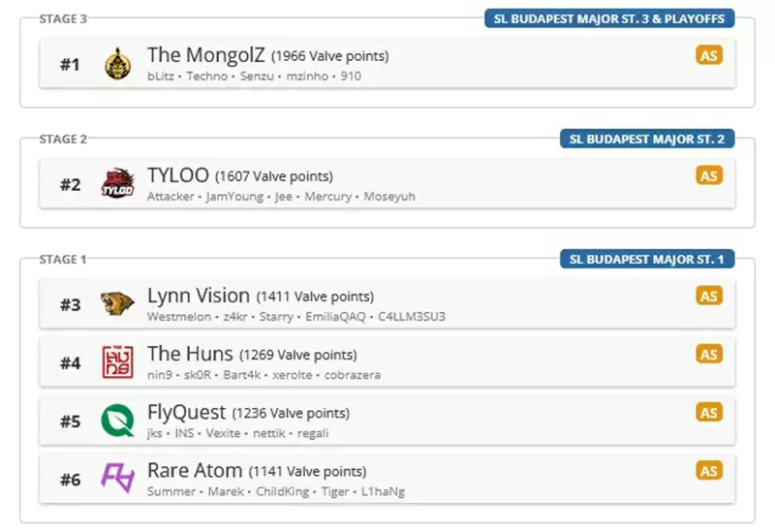Click the AS badge on FlyQuest row
This screenshot has width=775, height=532.
[709, 412]
